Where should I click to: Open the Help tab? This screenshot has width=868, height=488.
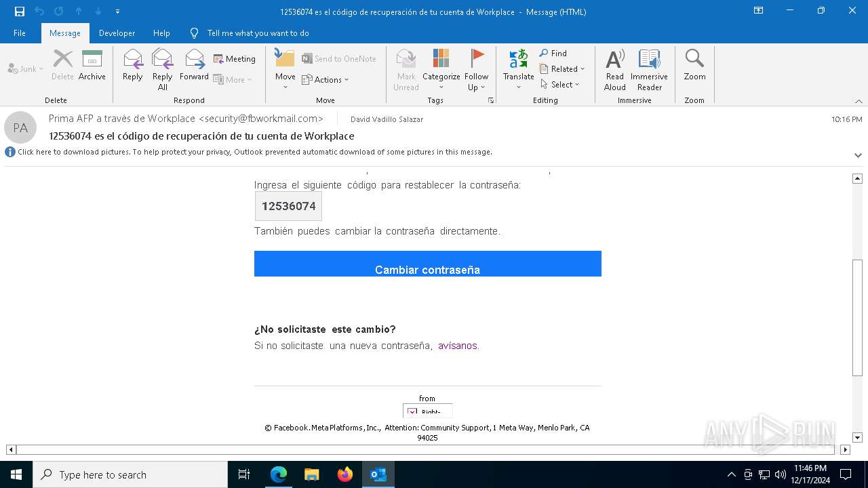(161, 33)
